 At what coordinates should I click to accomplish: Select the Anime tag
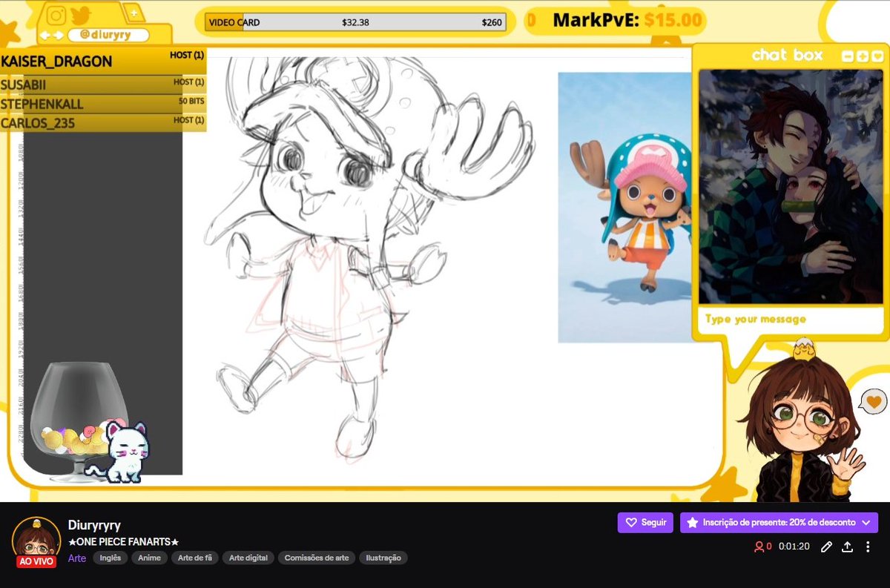click(x=149, y=558)
